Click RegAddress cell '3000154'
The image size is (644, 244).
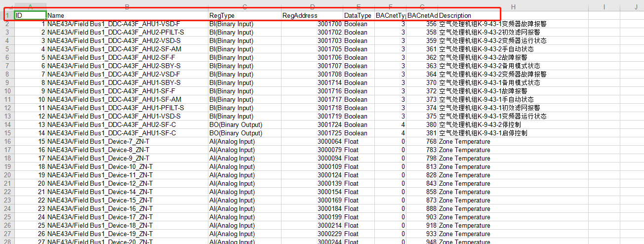click(312, 192)
